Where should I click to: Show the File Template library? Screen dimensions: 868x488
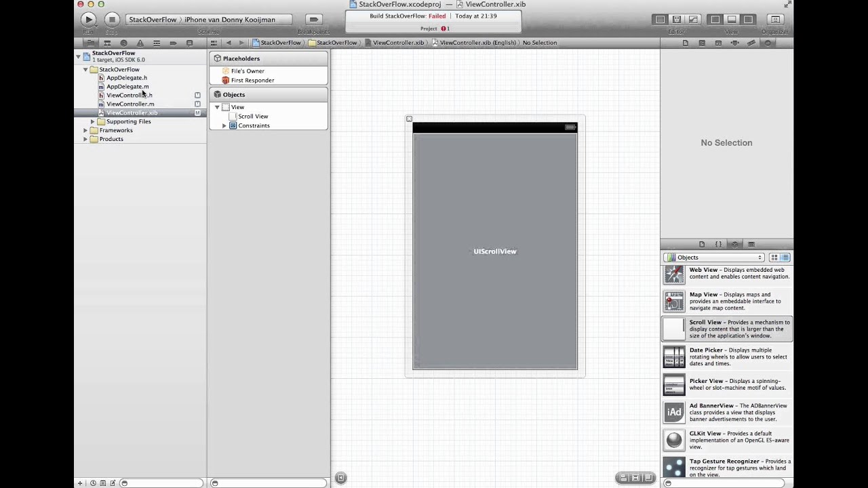[x=702, y=244]
